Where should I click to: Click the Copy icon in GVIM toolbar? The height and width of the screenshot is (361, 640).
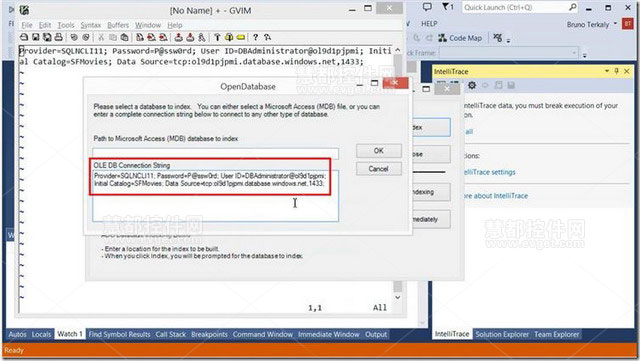point(113,37)
